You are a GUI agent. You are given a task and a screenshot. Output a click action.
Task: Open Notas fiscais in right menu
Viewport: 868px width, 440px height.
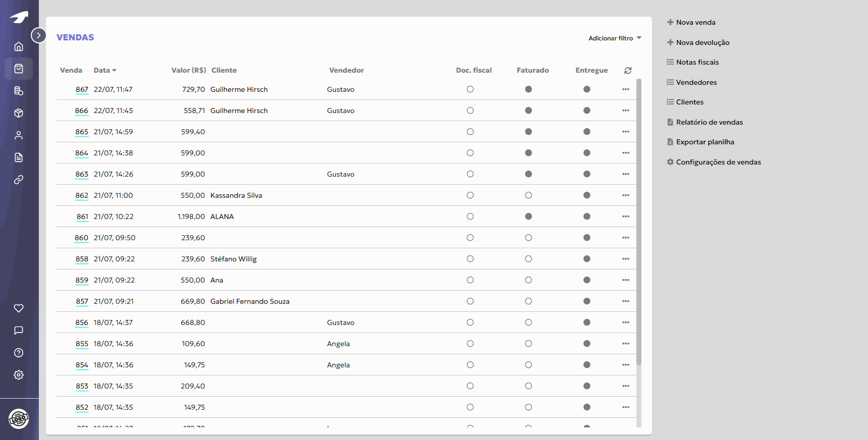(697, 62)
